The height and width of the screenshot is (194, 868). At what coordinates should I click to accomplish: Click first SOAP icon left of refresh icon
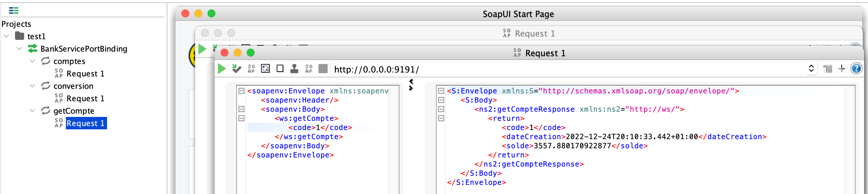click(x=251, y=69)
